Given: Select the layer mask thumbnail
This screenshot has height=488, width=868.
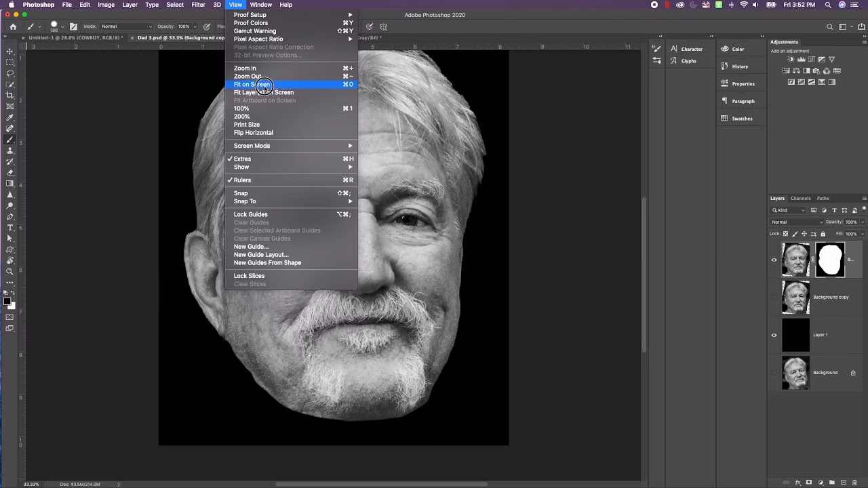Looking at the screenshot, I should coord(830,260).
